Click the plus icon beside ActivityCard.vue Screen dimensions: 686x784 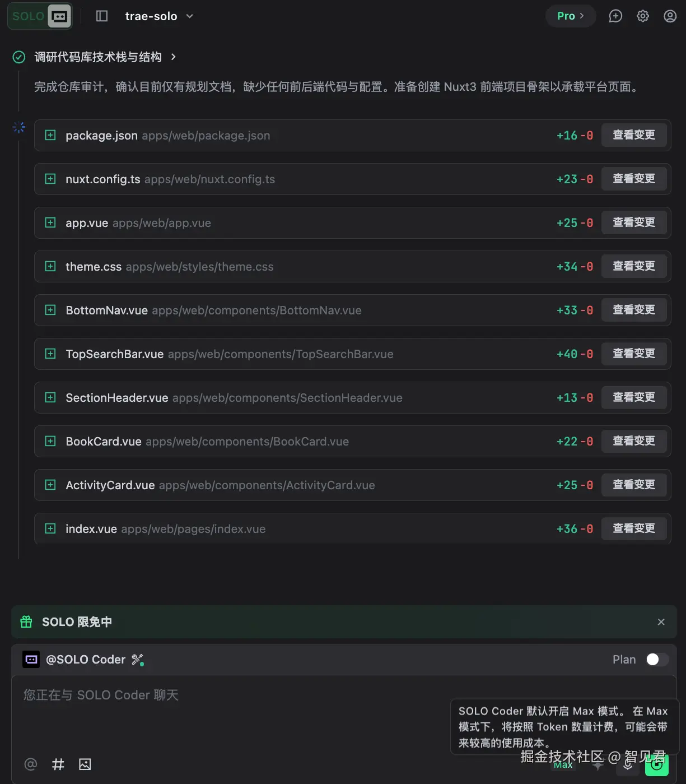50,485
